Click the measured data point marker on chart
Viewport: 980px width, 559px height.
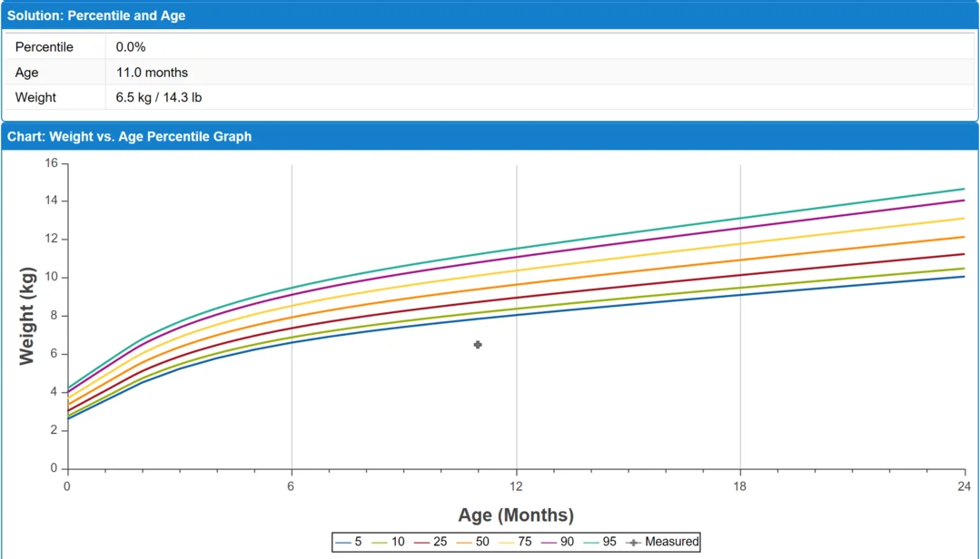[478, 345]
